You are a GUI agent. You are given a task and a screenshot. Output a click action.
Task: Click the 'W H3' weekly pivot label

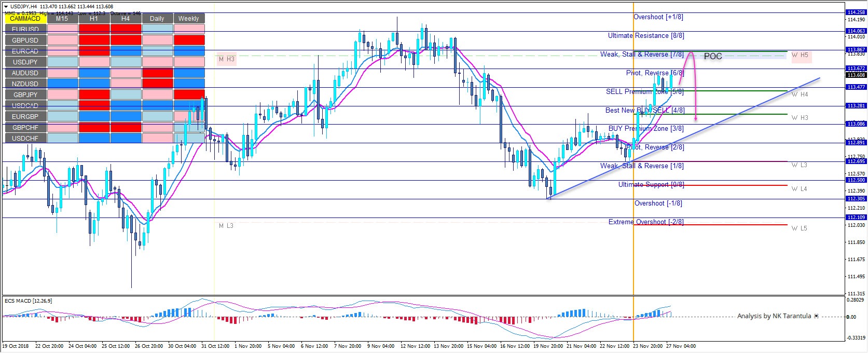[800, 118]
